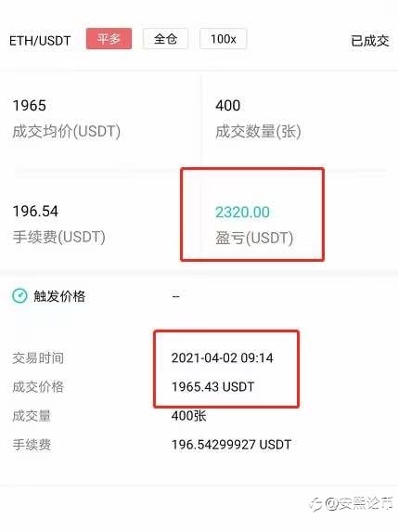Click the clock icon beside 触发价格

tap(19, 296)
